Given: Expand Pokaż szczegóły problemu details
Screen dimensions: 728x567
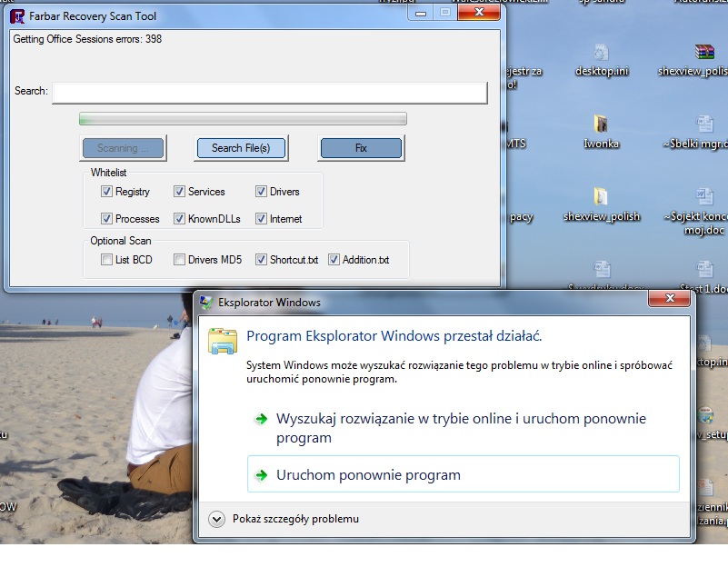Looking at the screenshot, I should pos(217,519).
